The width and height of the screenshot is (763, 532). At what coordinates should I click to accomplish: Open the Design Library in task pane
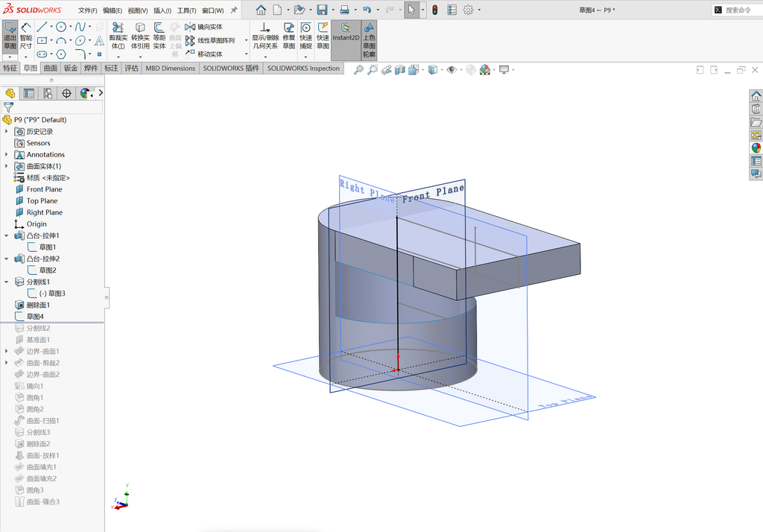(x=756, y=109)
